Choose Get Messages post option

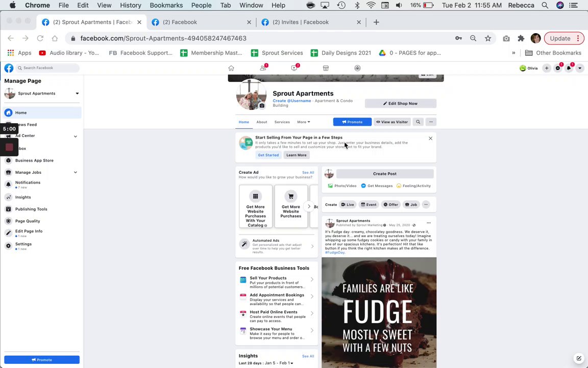(377, 186)
